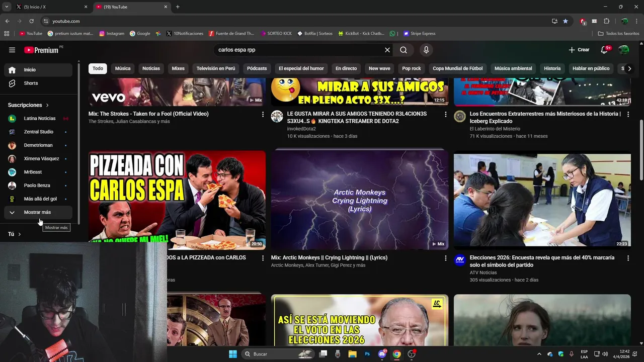Open the Paolo Benza channel
The image size is (644, 362).
click(x=38, y=186)
